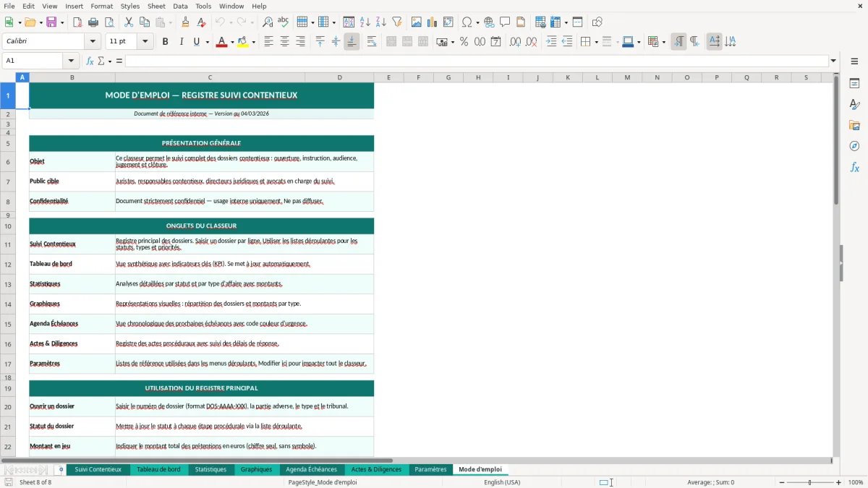This screenshot has width=868, height=488.
Task: Open the Format menu
Action: click(x=101, y=6)
